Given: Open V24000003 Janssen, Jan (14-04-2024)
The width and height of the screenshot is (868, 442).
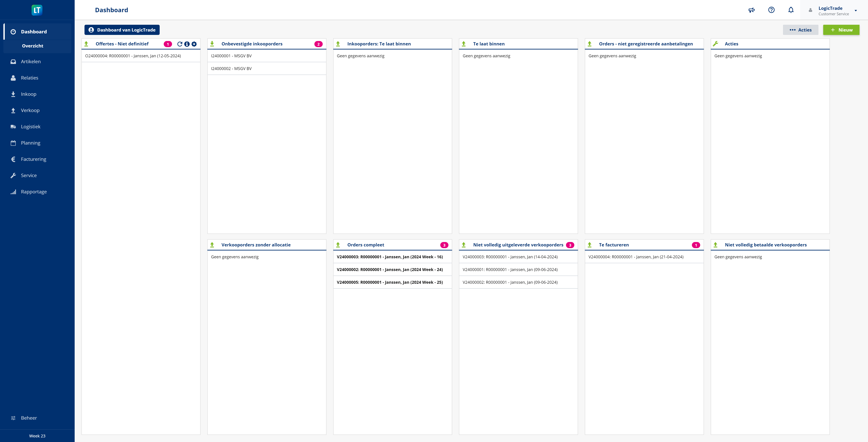Looking at the screenshot, I should point(518,257).
